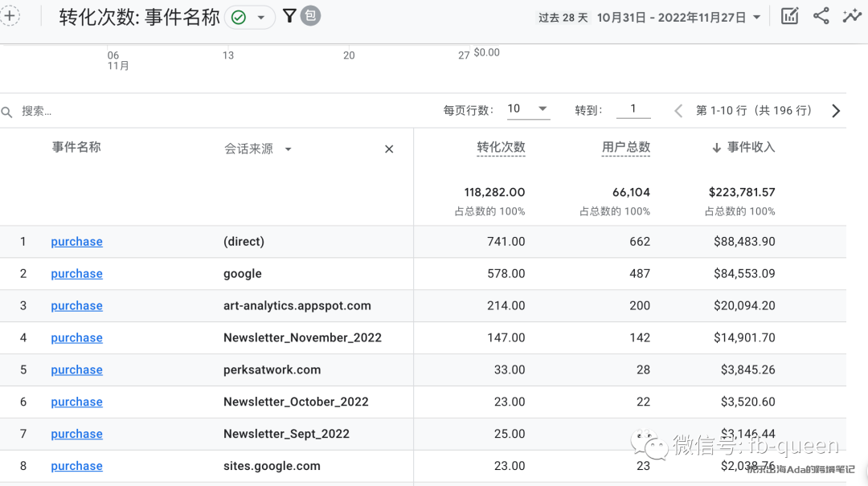Click revenue value $20,094.20
868x486 pixels.
(x=744, y=306)
